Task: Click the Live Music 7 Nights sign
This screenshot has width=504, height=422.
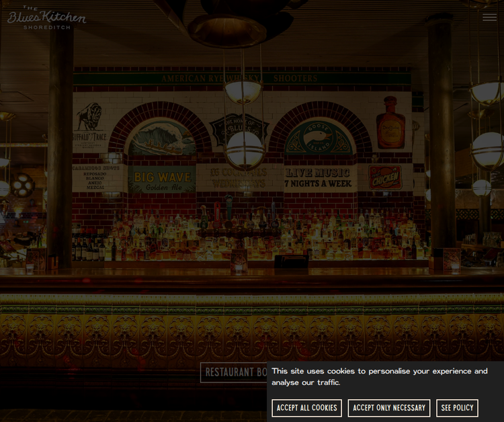Action: pyautogui.click(x=319, y=178)
